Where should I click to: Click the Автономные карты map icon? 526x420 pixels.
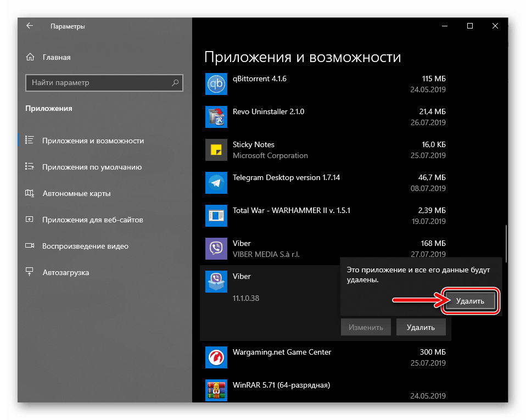(x=30, y=193)
